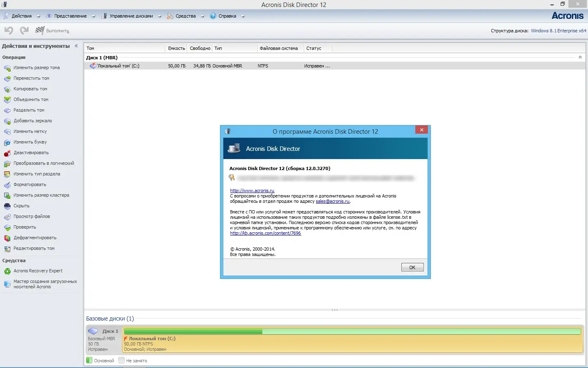The image size is (588, 368).
Task: Click the 'Изменить тип раздела' icon
Action: click(x=7, y=174)
